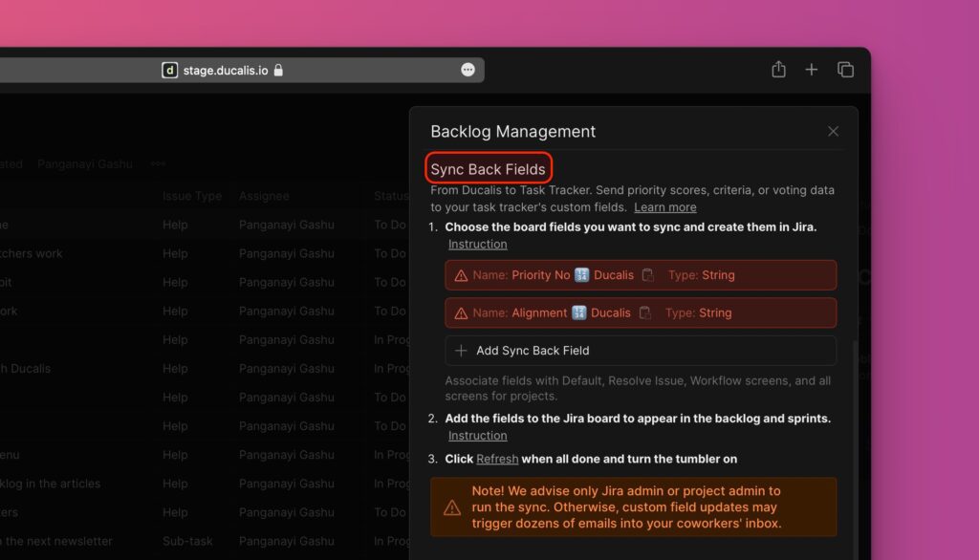Image resolution: width=979 pixels, height=560 pixels.
Task: Open the Learn more link
Action: pos(665,207)
